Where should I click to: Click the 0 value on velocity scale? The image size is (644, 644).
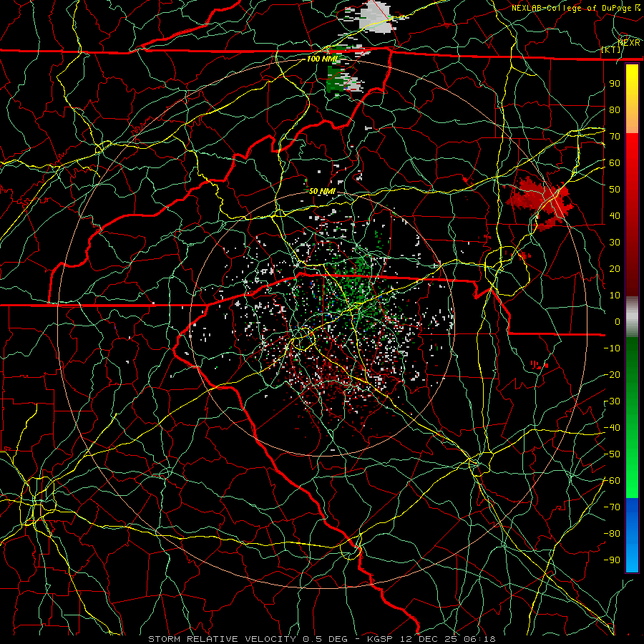point(618,322)
